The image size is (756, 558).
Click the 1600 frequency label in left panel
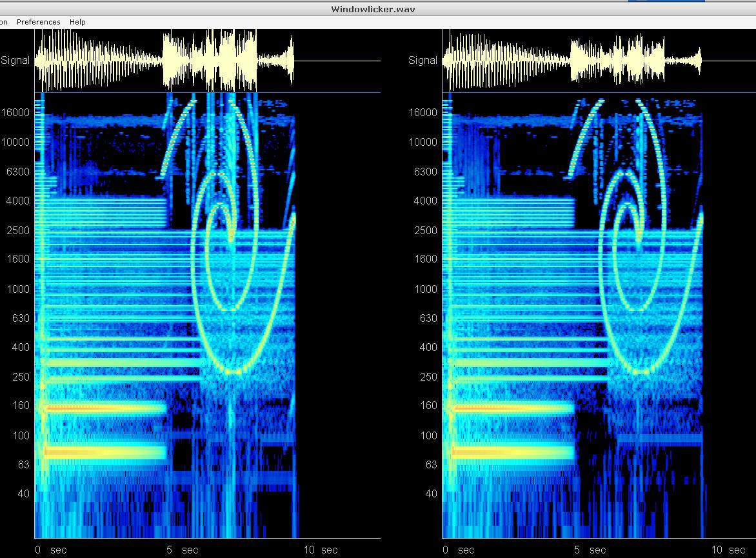18,259
